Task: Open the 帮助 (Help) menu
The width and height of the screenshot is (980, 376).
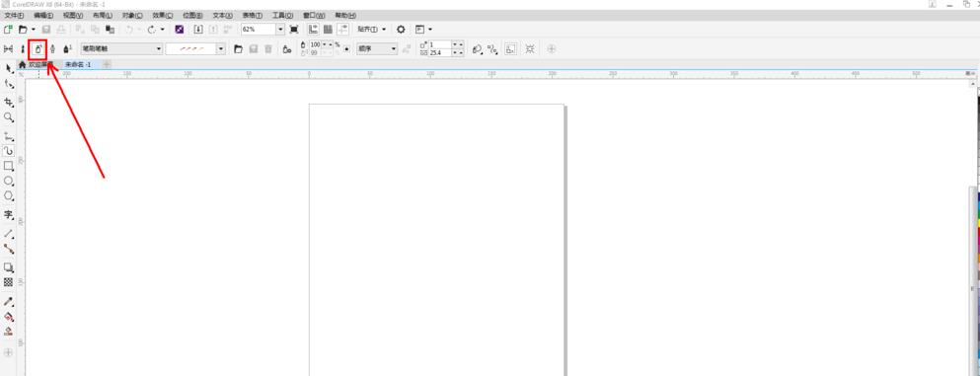Action: coord(345,15)
